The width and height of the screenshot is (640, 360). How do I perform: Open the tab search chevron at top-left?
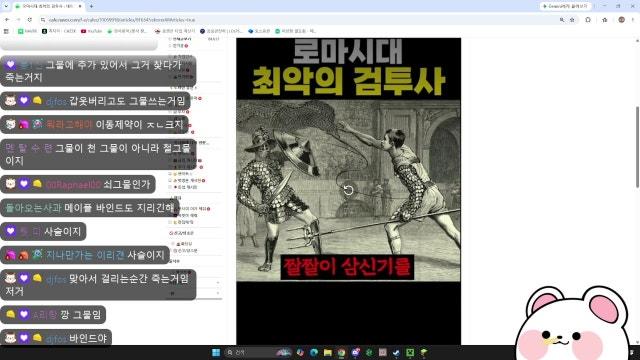point(6,6)
